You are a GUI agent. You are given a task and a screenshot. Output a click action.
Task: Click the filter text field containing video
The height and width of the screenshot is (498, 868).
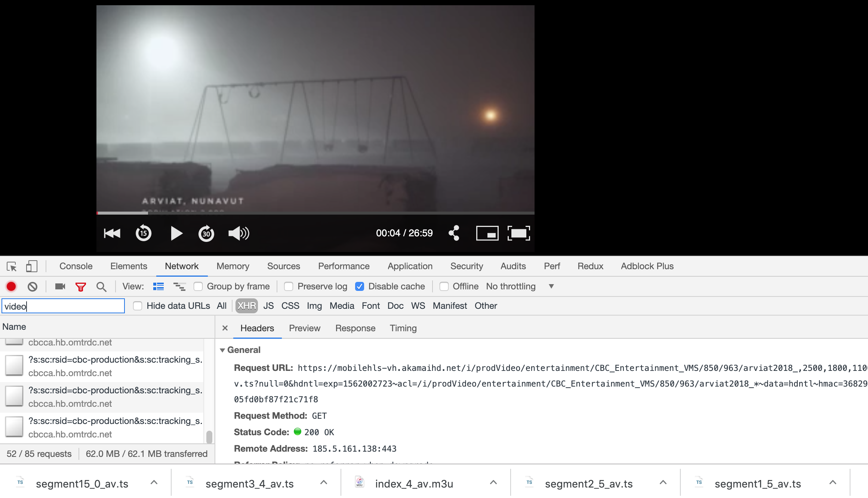point(63,306)
